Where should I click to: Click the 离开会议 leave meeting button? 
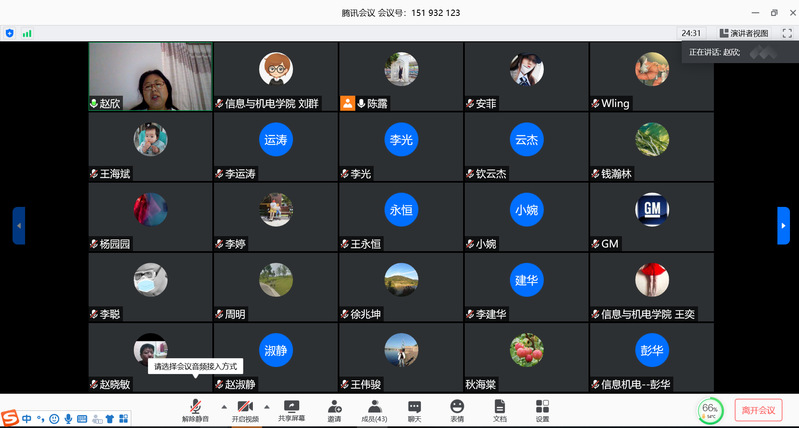(x=758, y=410)
